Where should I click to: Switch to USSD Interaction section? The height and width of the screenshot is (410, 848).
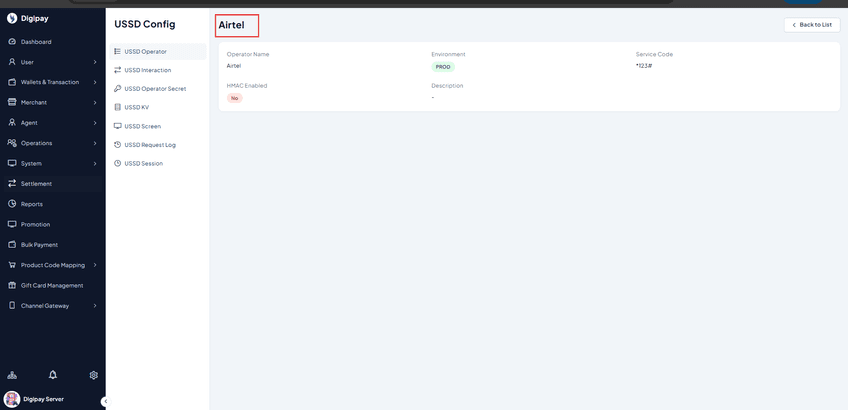[x=157, y=70]
